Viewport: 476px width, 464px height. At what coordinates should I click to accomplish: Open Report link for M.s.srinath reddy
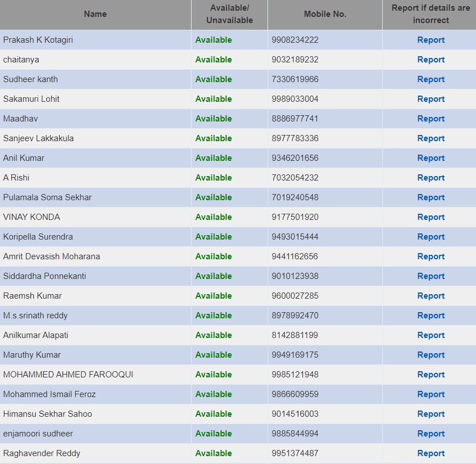click(x=431, y=316)
